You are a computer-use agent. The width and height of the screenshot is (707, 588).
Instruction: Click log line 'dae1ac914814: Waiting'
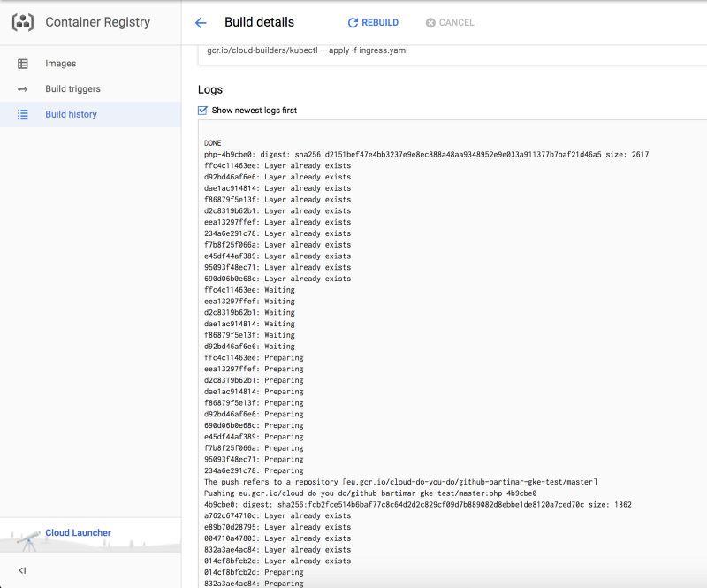coord(249,324)
